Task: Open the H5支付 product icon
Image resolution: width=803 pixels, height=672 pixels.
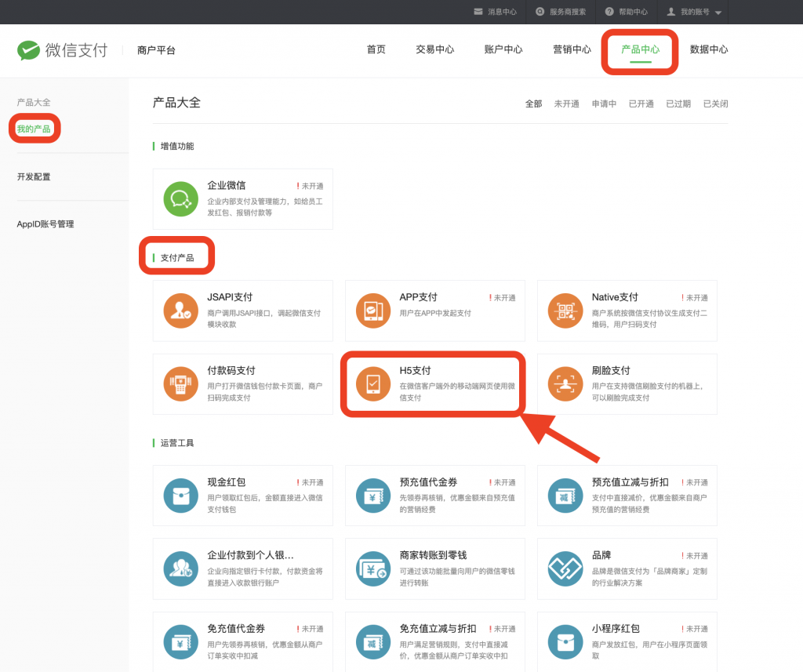Action: (x=372, y=383)
